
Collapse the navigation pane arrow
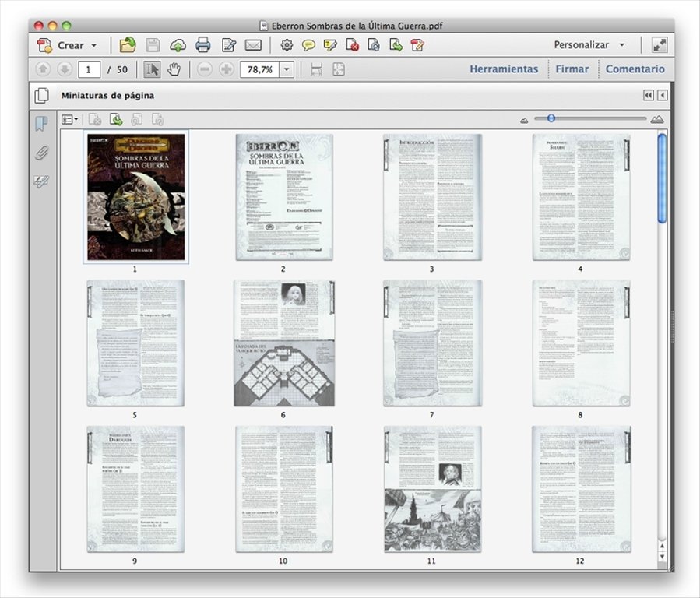pos(663,95)
